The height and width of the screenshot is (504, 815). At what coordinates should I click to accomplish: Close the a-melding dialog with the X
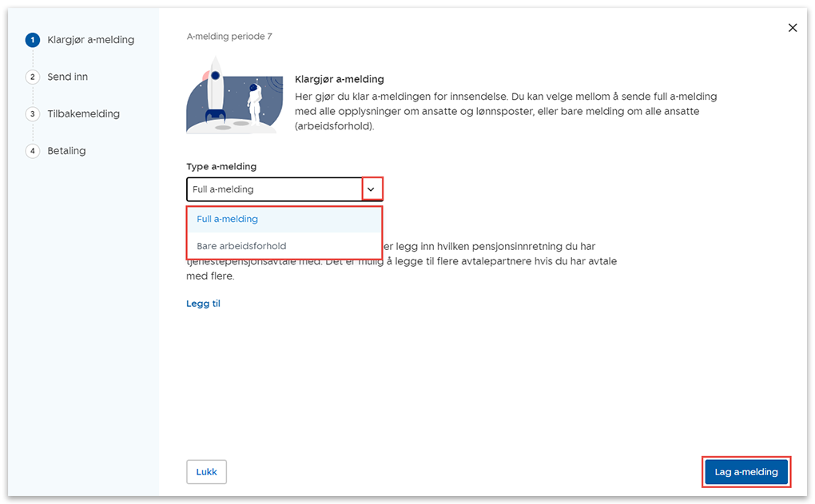coord(793,28)
